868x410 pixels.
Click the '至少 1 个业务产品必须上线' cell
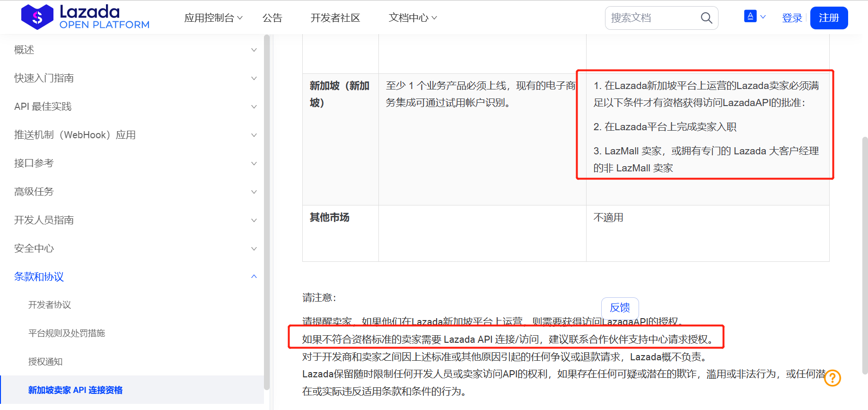coord(482,140)
